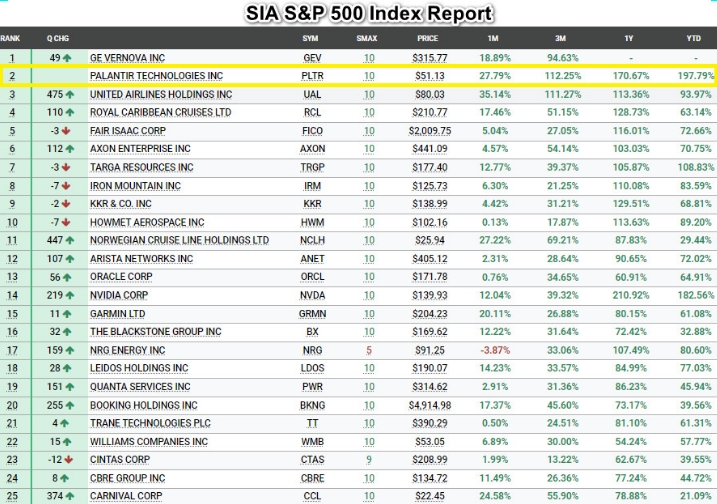Click the red down arrow for Cintas Corp
This screenshot has height=504, width=717.
tap(66, 460)
